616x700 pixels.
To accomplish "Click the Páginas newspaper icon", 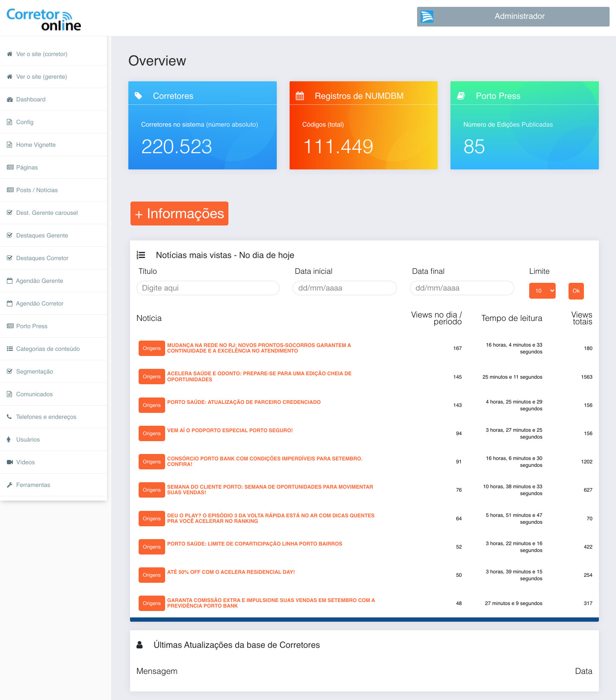I will pos(10,168).
